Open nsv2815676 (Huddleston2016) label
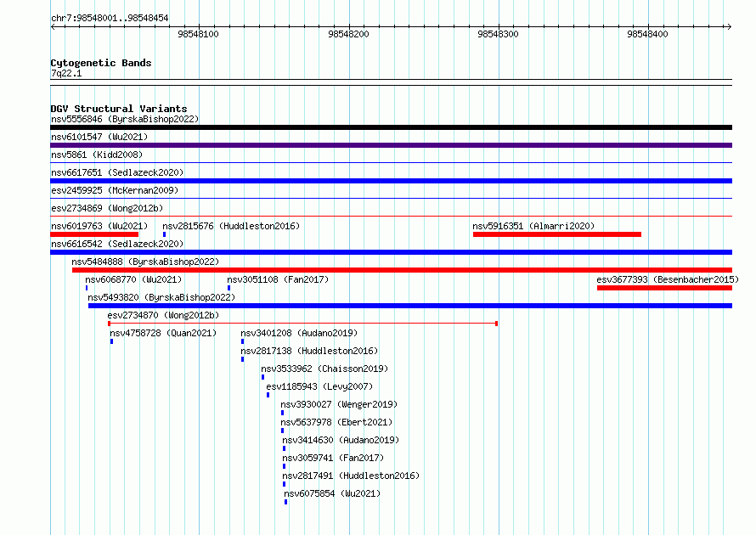 click(x=231, y=226)
